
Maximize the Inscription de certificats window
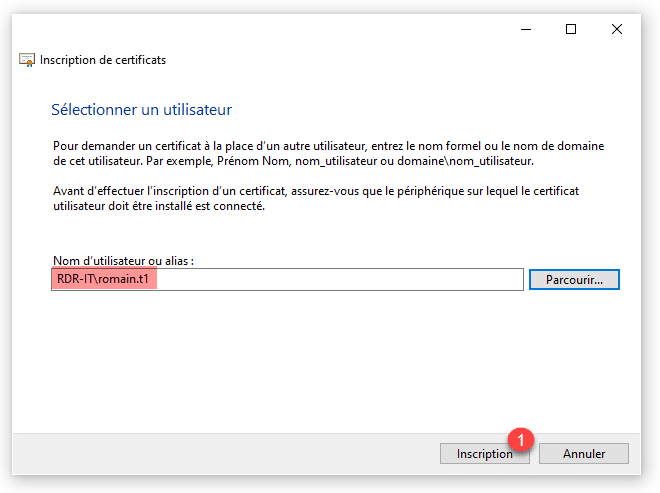tap(571, 29)
